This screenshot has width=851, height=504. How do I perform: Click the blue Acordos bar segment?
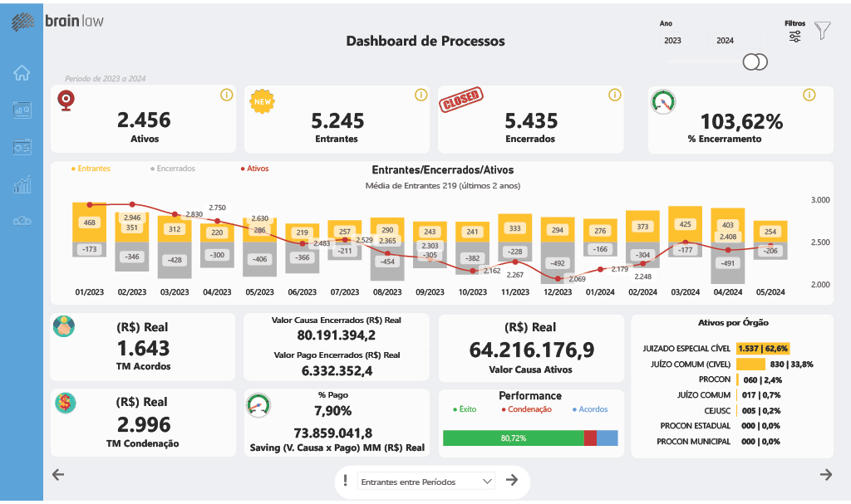point(608,438)
